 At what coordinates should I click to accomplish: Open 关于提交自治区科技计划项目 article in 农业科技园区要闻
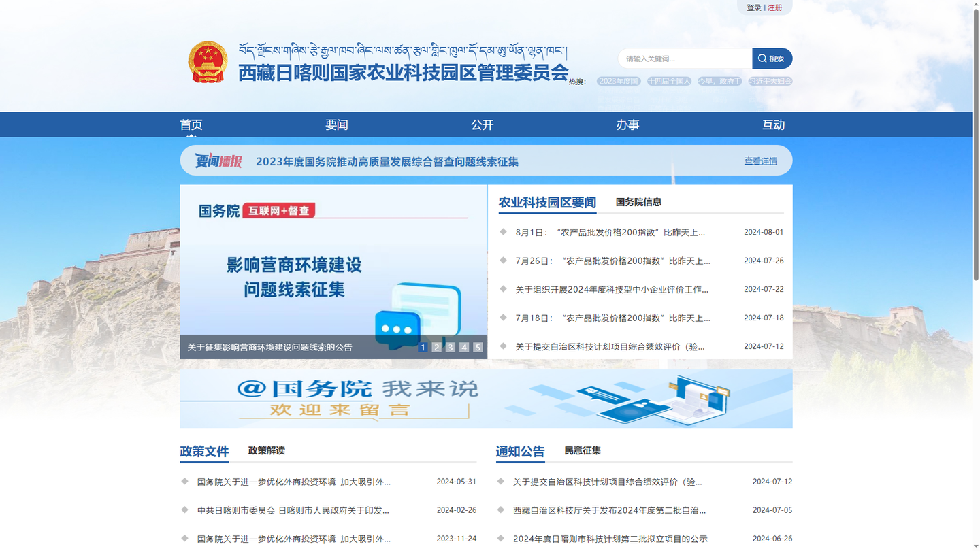click(x=610, y=346)
